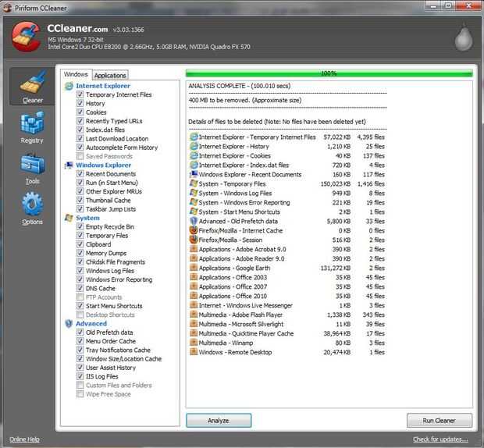The height and width of the screenshot is (448, 484).
Task: Open the Options gear icon
Action: (33, 204)
